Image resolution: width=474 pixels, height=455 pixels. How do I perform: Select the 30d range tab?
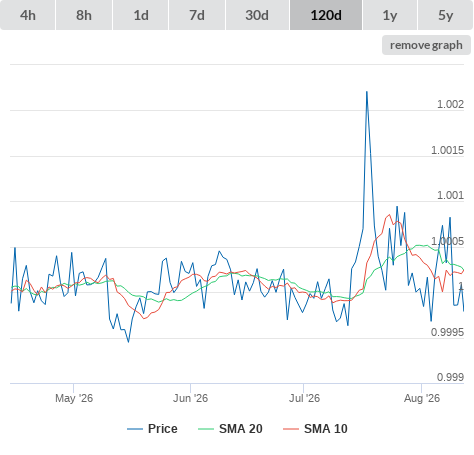pos(257,15)
